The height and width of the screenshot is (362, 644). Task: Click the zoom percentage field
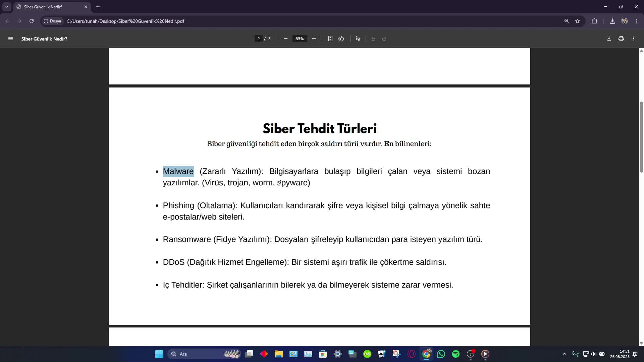click(300, 39)
